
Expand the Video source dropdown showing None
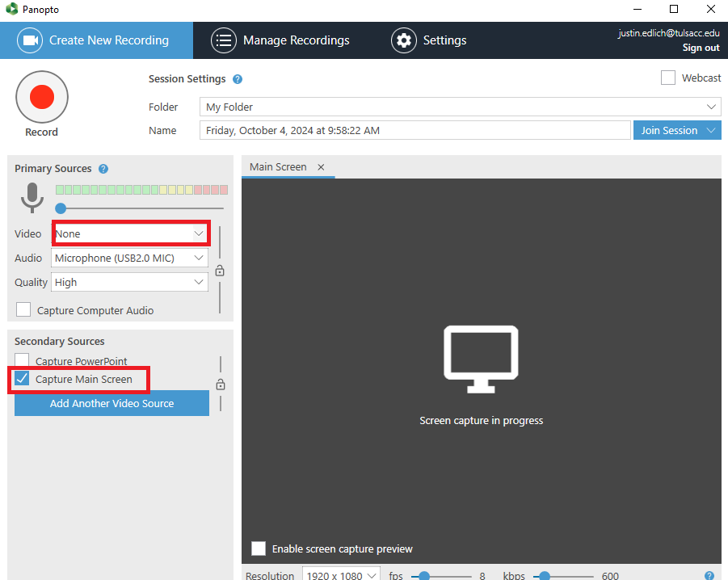[x=129, y=233]
